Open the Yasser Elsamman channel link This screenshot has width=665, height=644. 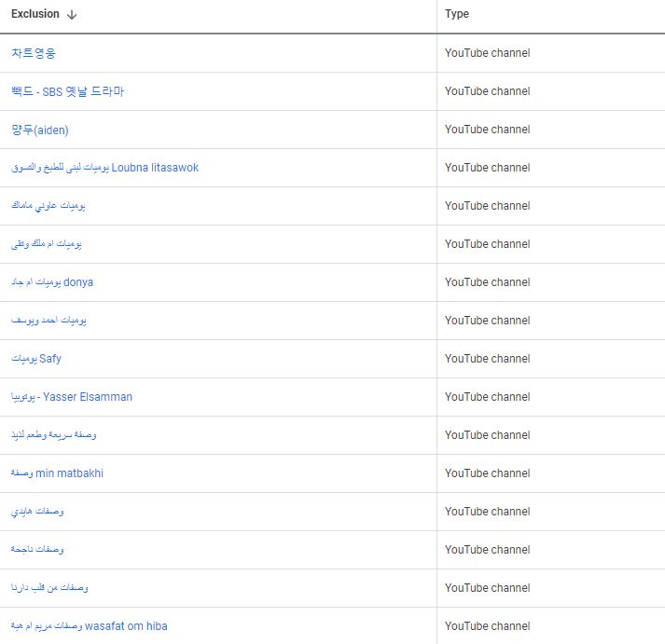72,397
